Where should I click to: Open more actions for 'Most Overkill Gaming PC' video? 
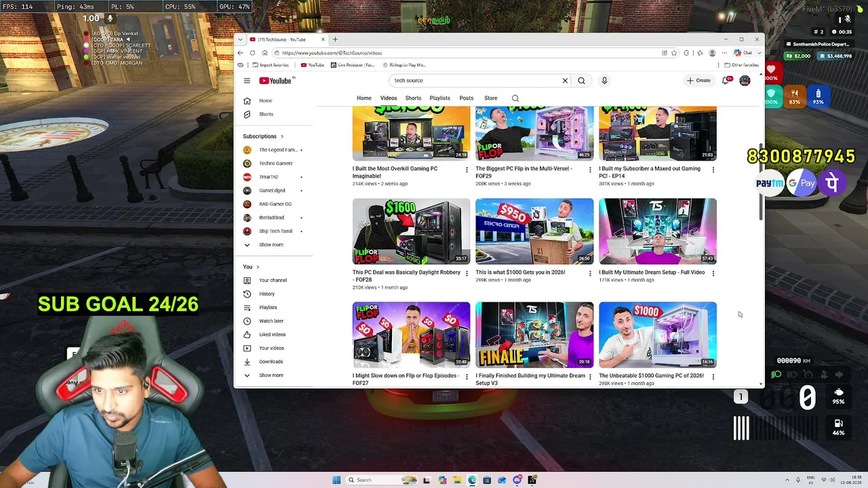467,169
